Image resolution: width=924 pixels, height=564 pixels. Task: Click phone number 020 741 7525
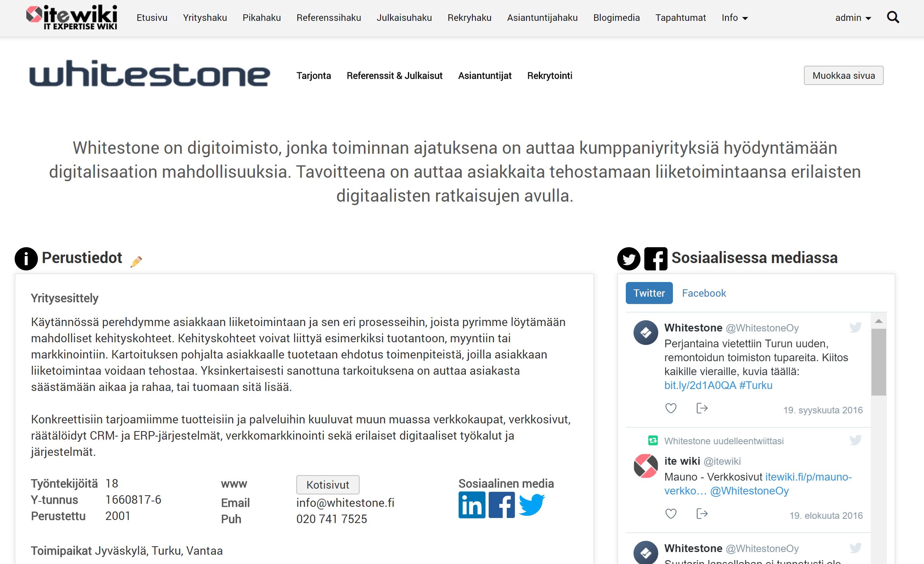331,519
